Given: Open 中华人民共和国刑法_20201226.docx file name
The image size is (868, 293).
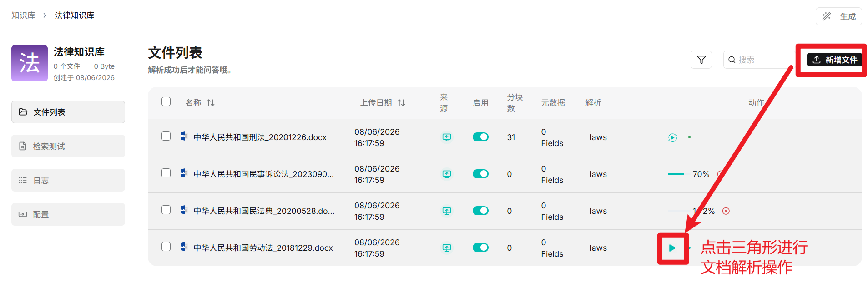Looking at the screenshot, I should click(260, 137).
